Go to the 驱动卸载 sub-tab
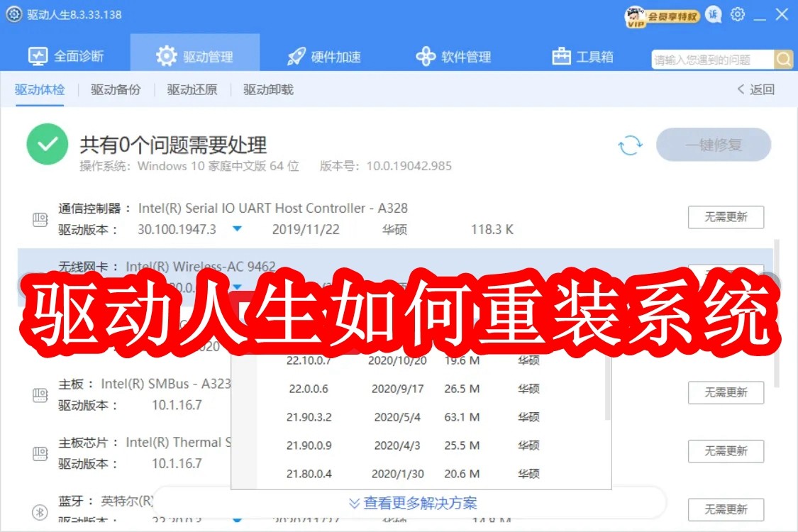 tap(268, 89)
